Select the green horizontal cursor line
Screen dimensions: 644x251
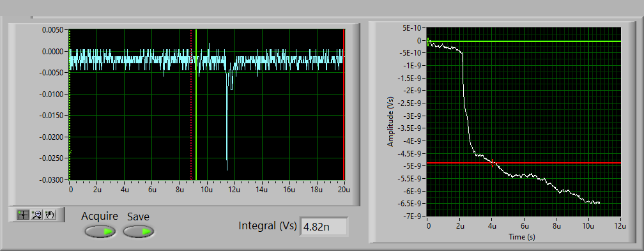click(524, 42)
